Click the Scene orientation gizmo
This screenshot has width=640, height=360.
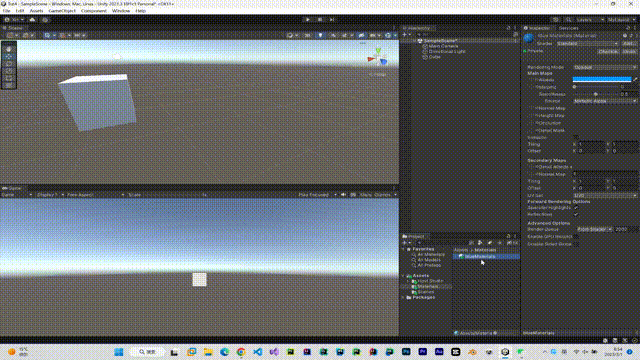click(378, 58)
